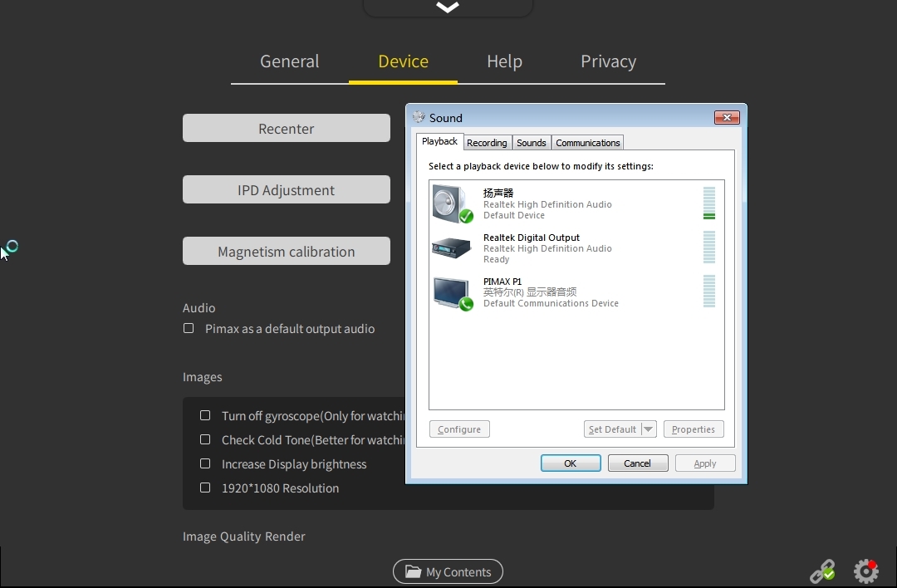The height and width of the screenshot is (588, 897).
Task: Select the Realtek Digital Output name text
Action: tap(532, 238)
